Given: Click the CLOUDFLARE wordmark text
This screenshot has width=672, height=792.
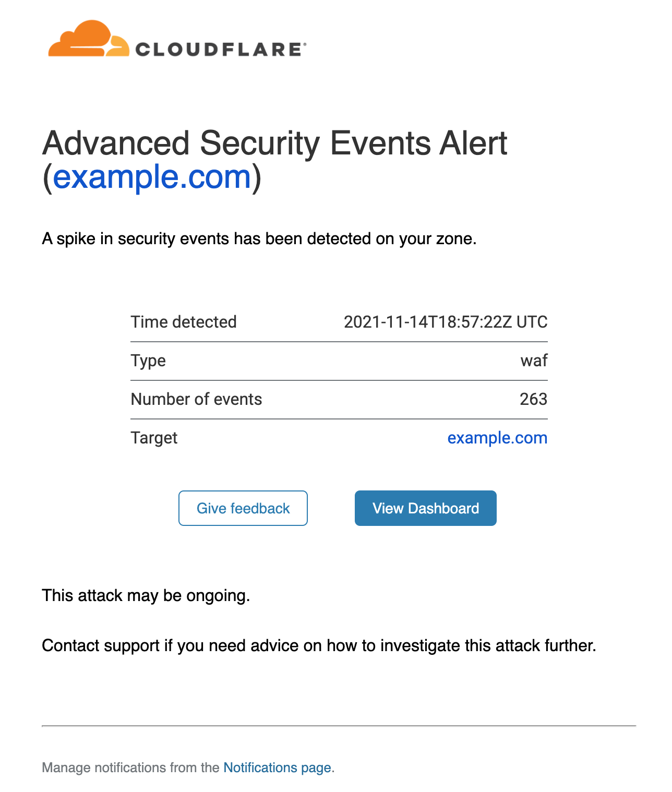Looking at the screenshot, I should point(220,50).
